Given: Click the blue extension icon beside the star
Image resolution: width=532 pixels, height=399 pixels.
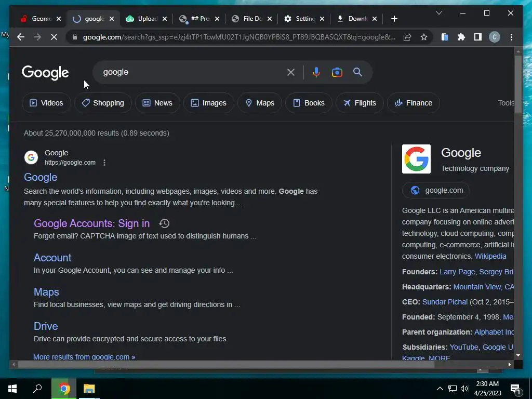Looking at the screenshot, I should (445, 37).
